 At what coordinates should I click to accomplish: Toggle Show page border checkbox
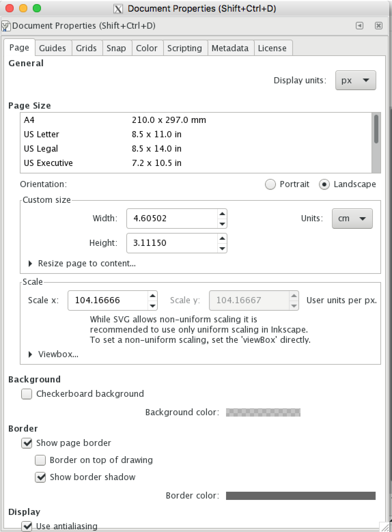(27, 443)
